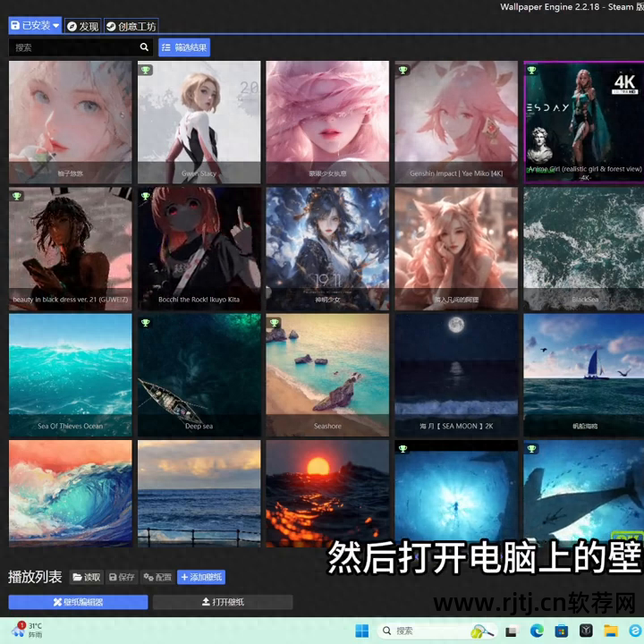Open the 筛选结果 filter results button
644x644 pixels.
click(184, 47)
